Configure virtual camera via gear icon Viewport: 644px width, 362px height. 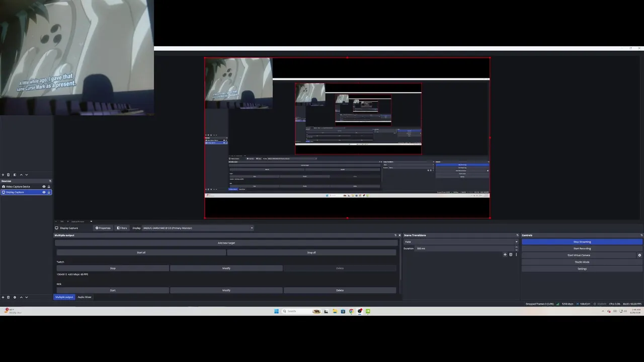tap(639, 255)
